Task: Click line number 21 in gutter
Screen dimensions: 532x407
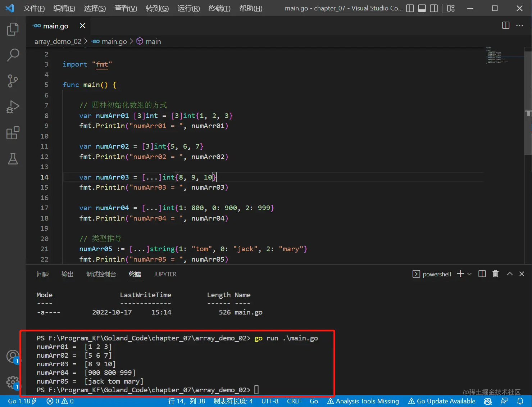Action: pos(44,249)
